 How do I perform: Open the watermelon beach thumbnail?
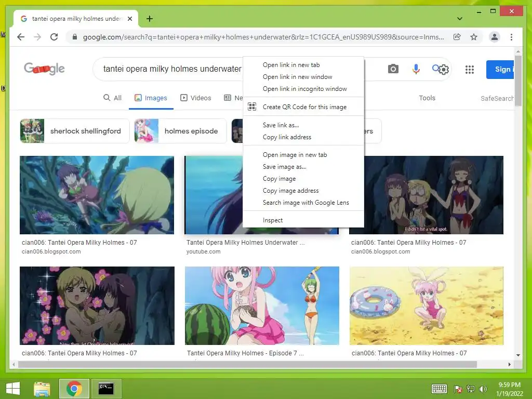coord(262,305)
